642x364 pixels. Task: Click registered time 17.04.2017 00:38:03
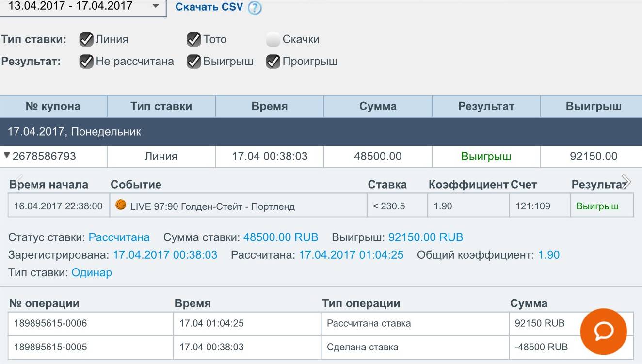click(x=165, y=255)
